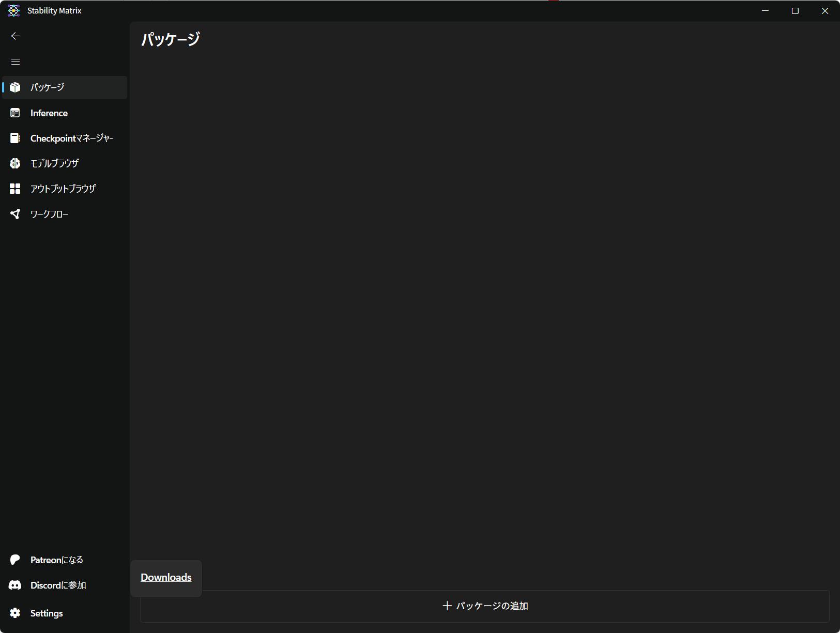Maximize the Stability Matrix window
Image resolution: width=840 pixels, height=633 pixels.
pyautogui.click(x=795, y=11)
